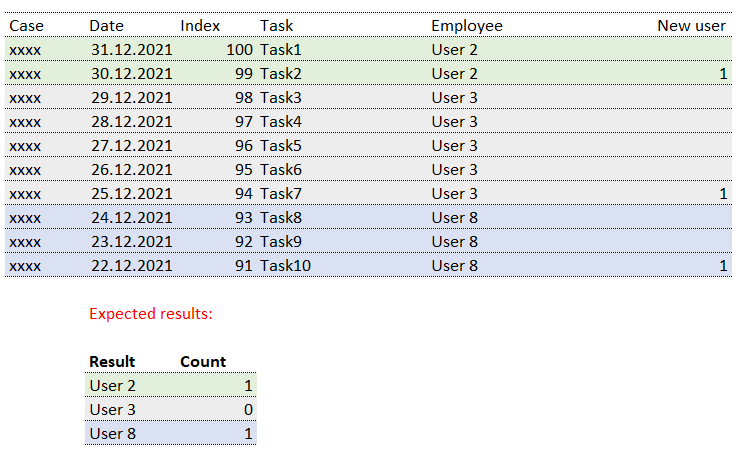Viewport: 750px width, 458px height.
Task: Select date cell 23.12.2021
Action: tap(132, 241)
